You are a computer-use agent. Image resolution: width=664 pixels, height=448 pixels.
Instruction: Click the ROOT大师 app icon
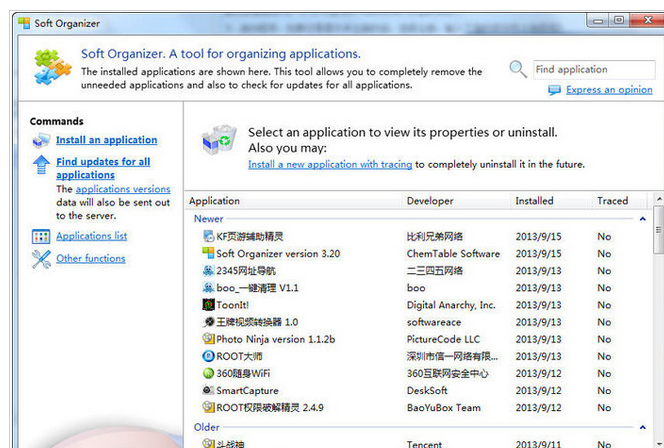pyautogui.click(x=208, y=356)
